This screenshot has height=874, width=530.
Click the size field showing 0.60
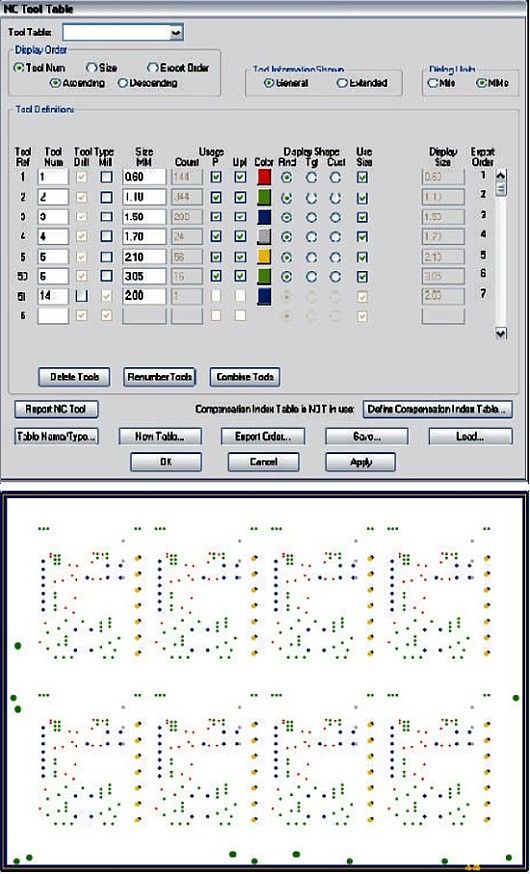pos(144,177)
